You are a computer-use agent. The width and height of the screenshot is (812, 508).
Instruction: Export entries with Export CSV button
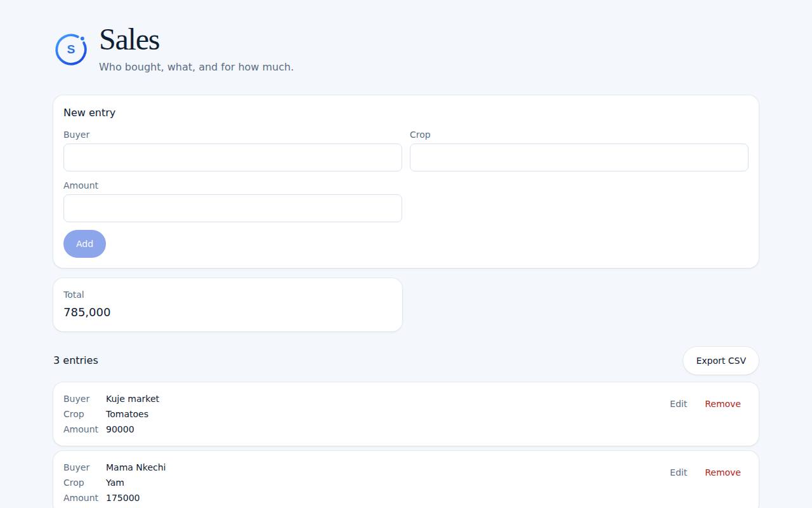coord(721,361)
